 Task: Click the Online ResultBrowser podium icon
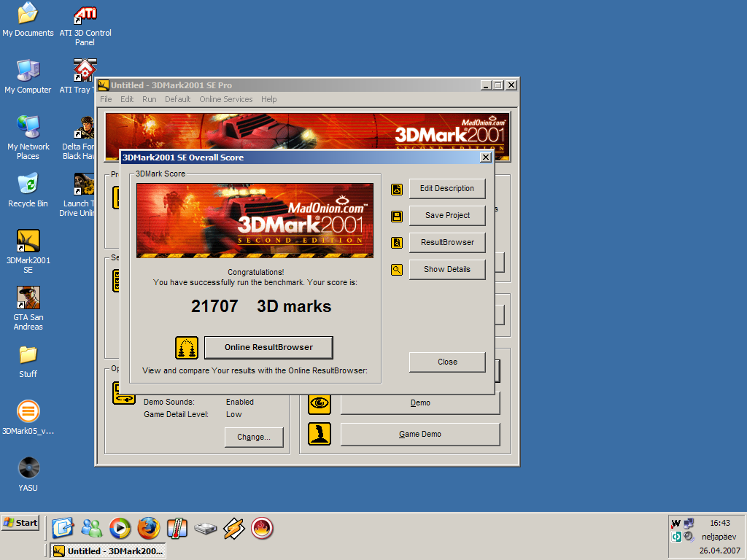coord(186,348)
